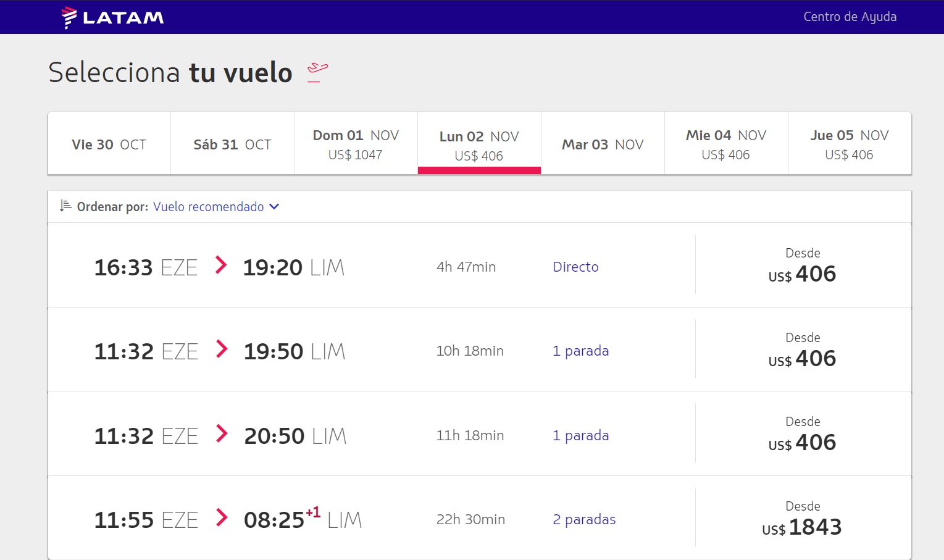Click the red arrow of the 20:50 arrival flight
This screenshot has width=944, height=560.
(x=222, y=433)
